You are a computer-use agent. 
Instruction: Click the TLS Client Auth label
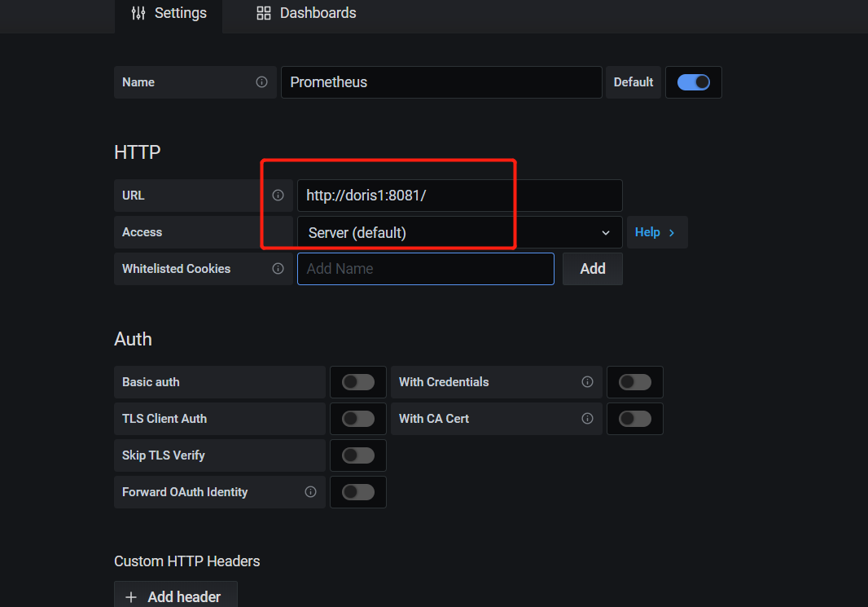[164, 419]
